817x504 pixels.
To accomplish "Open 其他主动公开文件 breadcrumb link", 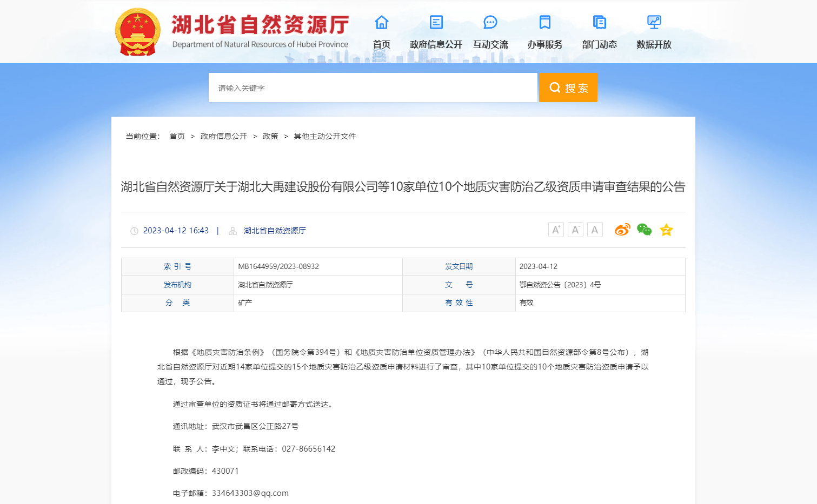I will [324, 136].
